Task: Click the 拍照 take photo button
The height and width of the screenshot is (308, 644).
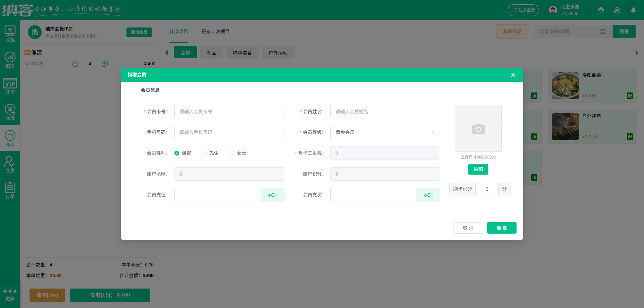Action: tap(478, 169)
